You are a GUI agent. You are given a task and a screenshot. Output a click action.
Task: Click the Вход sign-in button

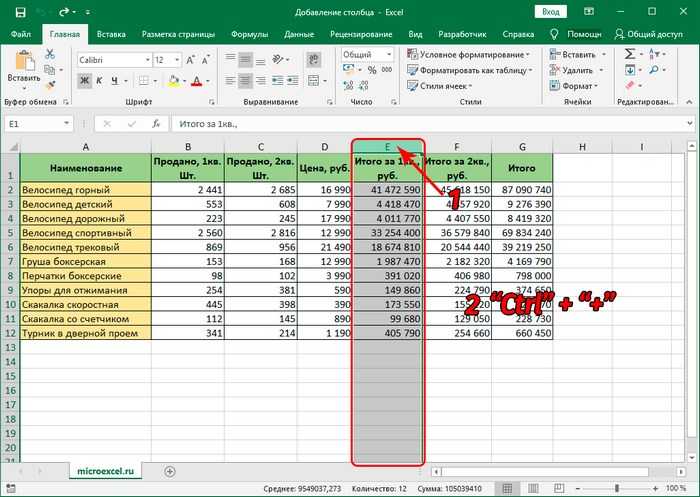click(550, 12)
